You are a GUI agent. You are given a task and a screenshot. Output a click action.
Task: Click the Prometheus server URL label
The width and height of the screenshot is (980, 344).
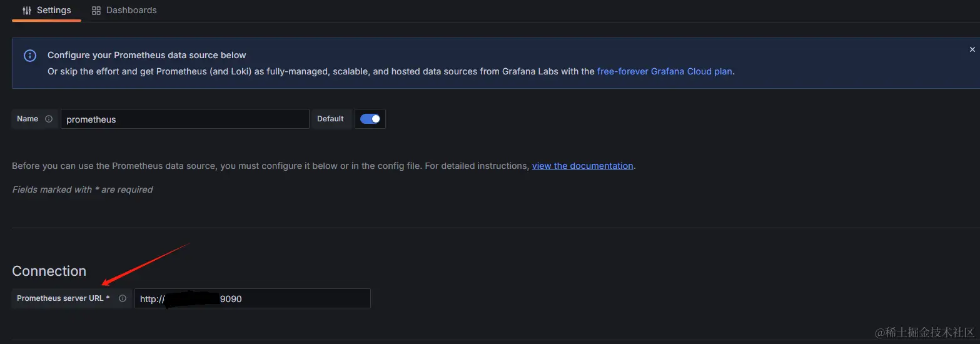tap(63, 298)
